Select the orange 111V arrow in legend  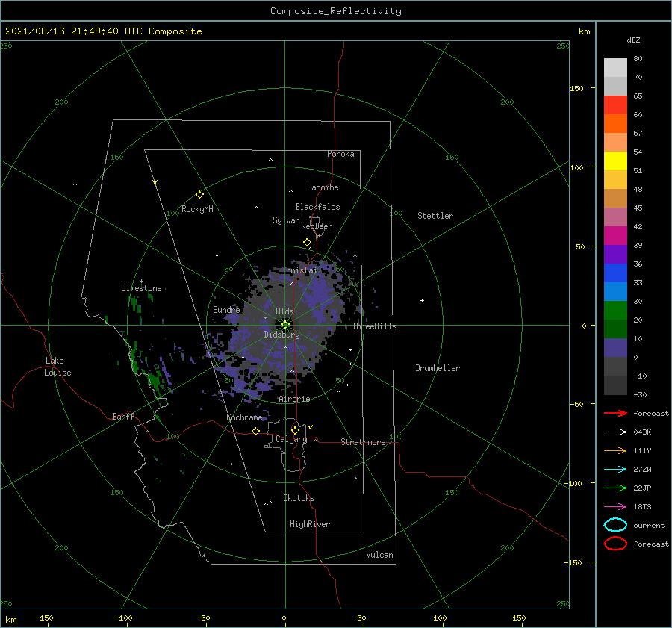pos(615,450)
